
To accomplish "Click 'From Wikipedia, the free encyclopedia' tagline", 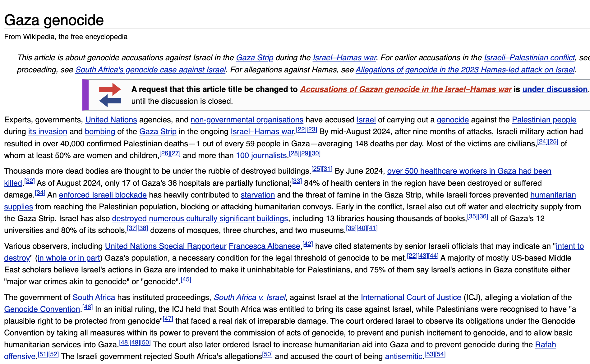I will [66, 37].
